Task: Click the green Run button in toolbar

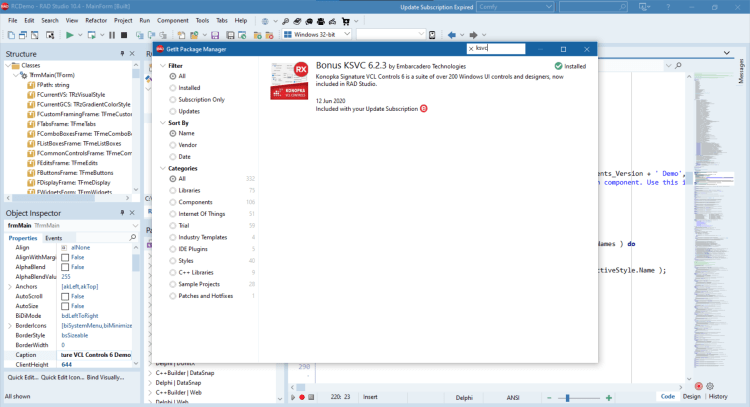Action: pyautogui.click(x=69, y=35)
